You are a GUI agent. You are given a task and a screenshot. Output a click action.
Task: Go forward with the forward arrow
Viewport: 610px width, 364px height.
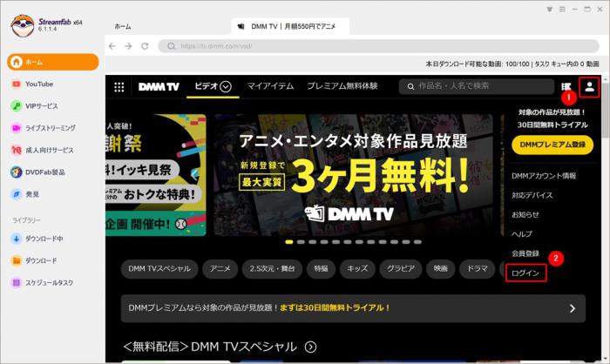point(128,46)
